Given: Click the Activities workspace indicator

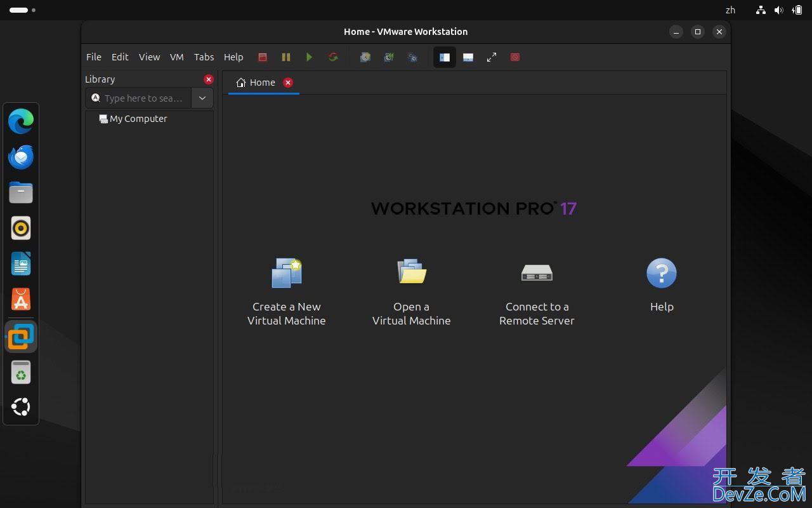Looking at the screenshot, I should (x=22, y=10).
